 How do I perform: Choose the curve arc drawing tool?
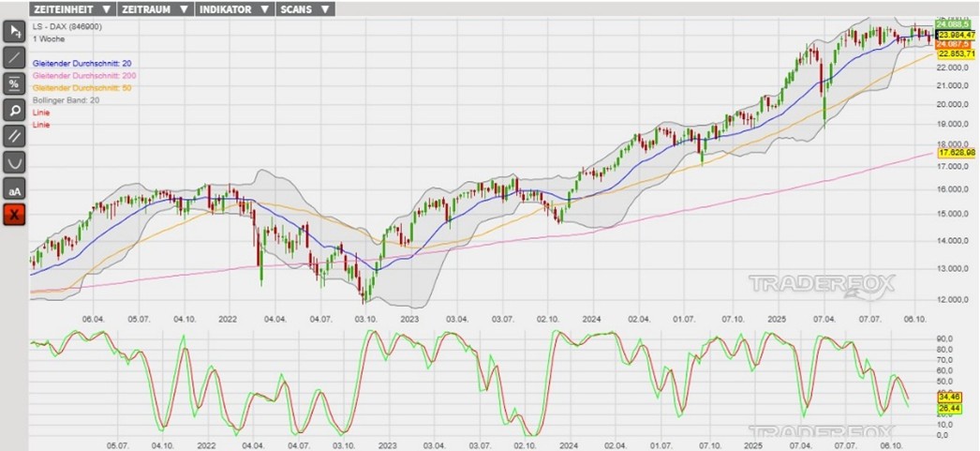15,163
